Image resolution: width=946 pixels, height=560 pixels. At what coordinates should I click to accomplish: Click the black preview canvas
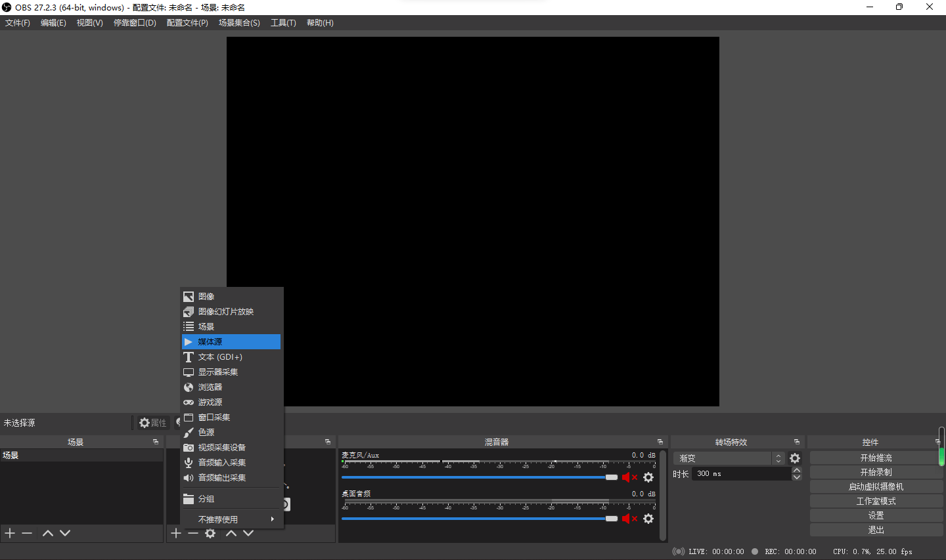tap(473, 221)
